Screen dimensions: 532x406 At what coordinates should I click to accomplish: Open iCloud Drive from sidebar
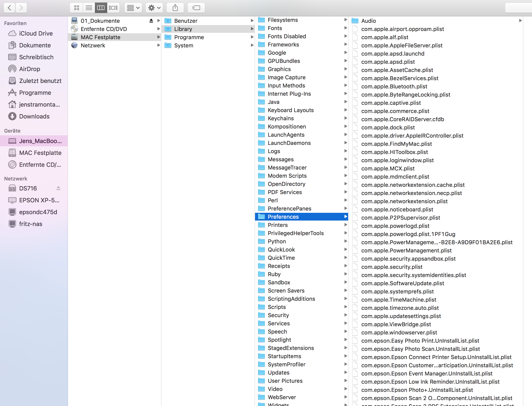(x=36, y=33)
